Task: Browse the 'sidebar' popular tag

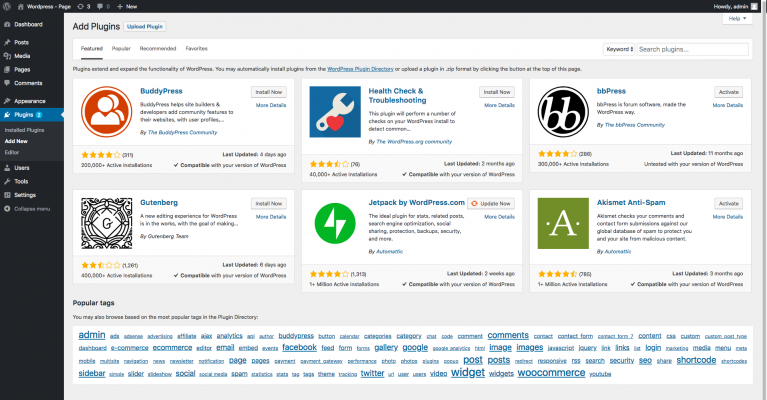Action: [92, 373]
